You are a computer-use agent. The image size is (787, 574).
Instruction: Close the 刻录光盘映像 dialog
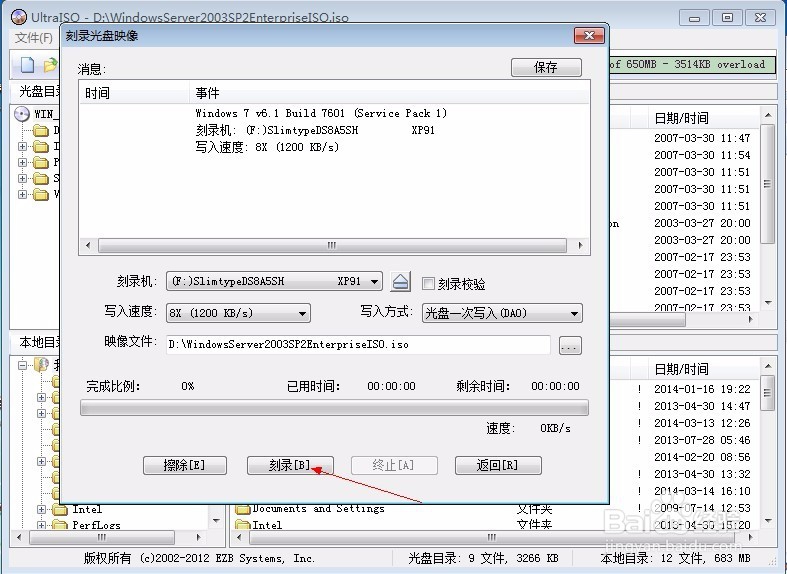(589, 36)
